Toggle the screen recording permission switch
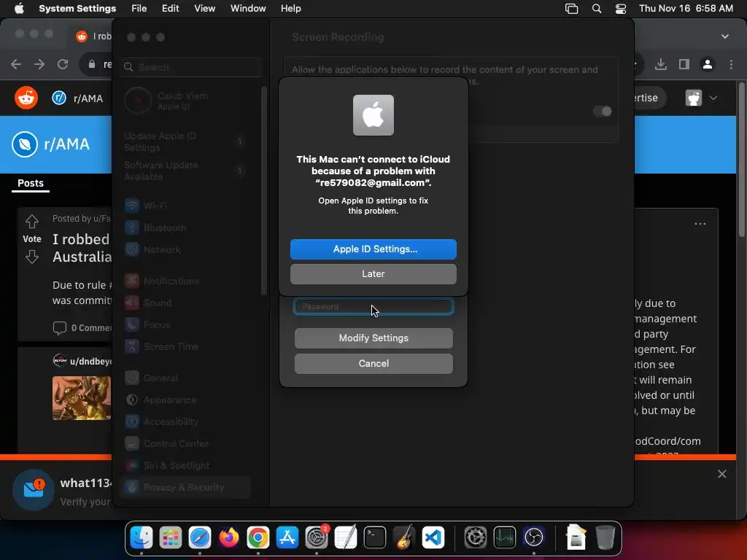Image resolution: width=747 pixels, height=560 pixels. 602,112
